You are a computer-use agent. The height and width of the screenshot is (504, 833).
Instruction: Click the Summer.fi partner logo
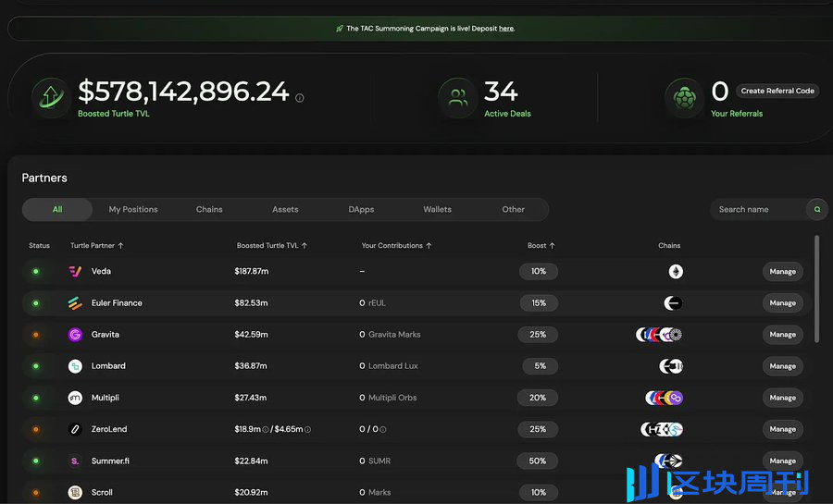[x=75, y=461]
